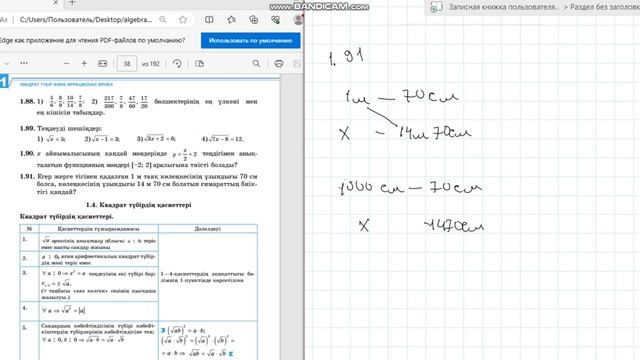This screenshot has width=640, height=360.
Task: Close the current Edge browser tab
Action: pos(56,2)
